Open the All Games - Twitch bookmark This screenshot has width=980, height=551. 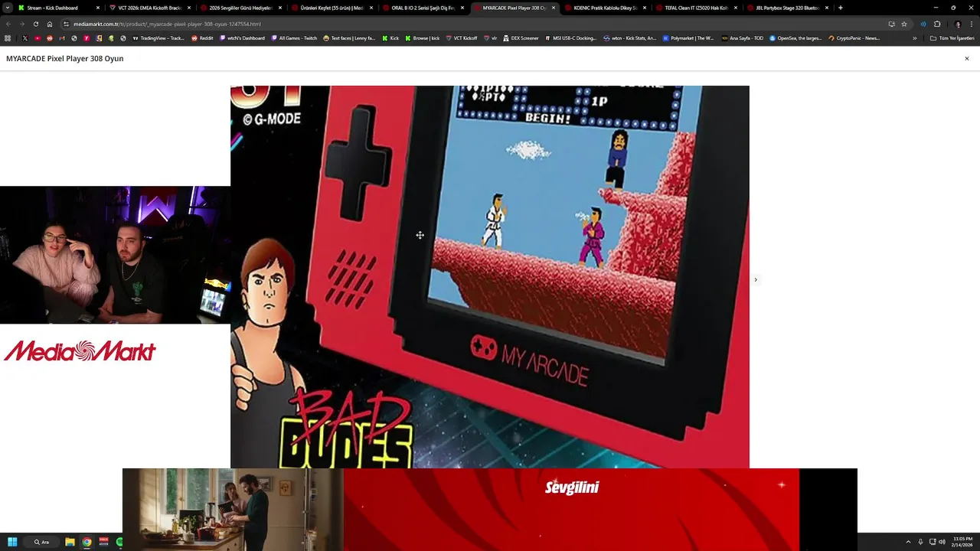[x=294, y=37]
